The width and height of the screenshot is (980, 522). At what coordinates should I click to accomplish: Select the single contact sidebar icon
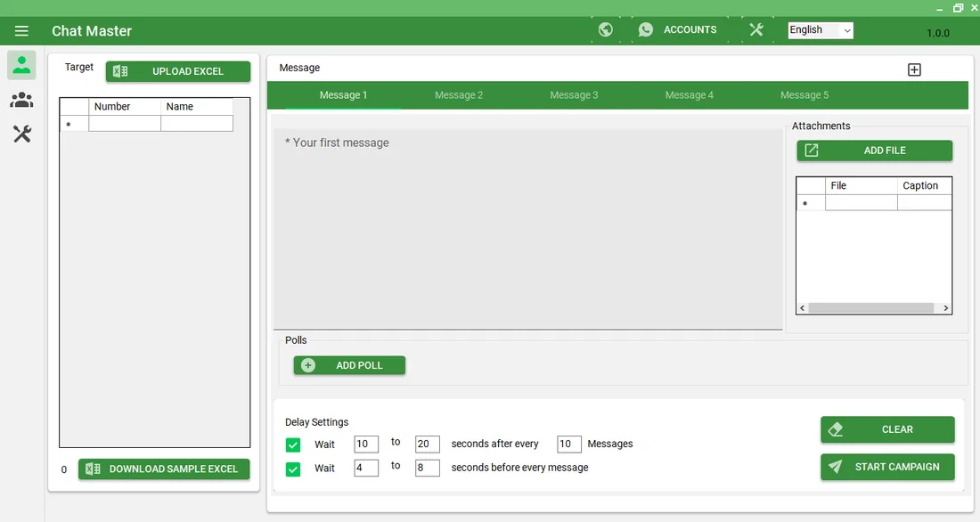(x=21, y=65)
